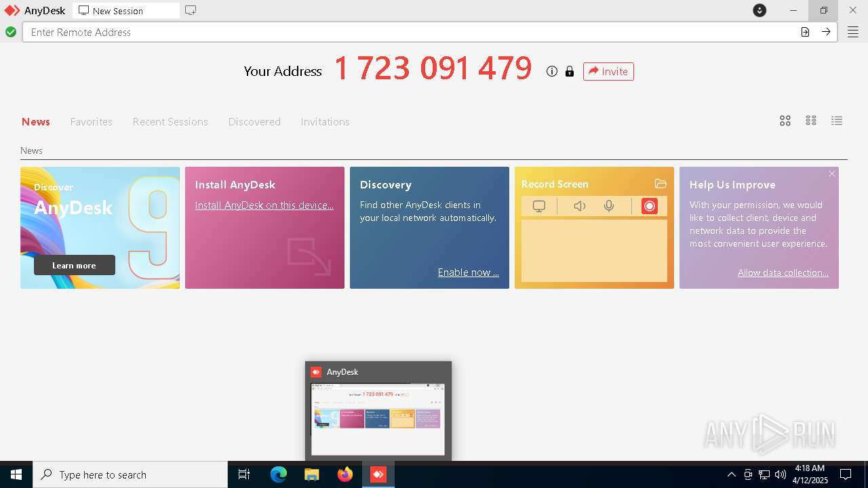
Task: Click the taskbar search box
Action: [130, 474]
